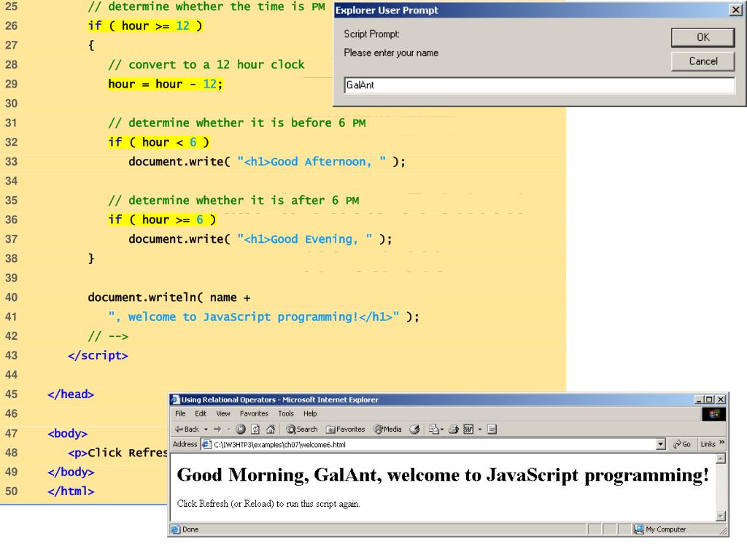Click the Links toolbar label
747x560 pixels.
pos(708,444)
